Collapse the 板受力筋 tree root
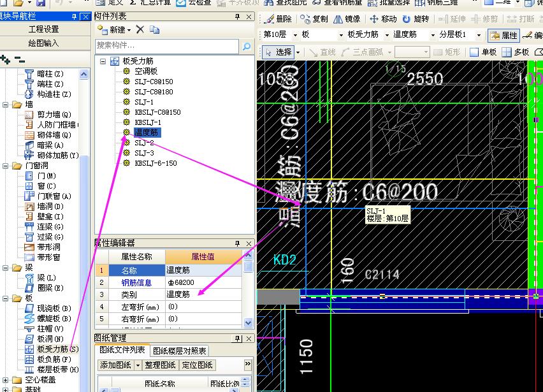Image resolution: width=543 pixels, height=392 pixels. (103, 61)
